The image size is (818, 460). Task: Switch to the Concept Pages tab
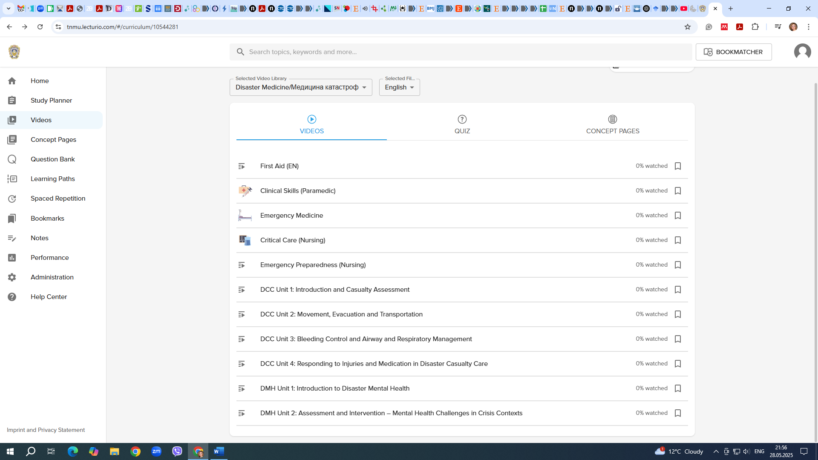point(612,125)
